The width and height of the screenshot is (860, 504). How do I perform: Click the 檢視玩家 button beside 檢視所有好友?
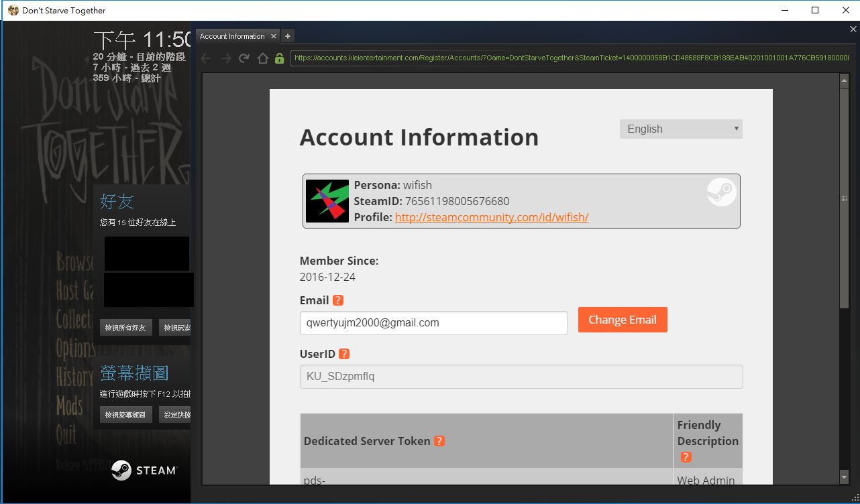coord(175,328)
